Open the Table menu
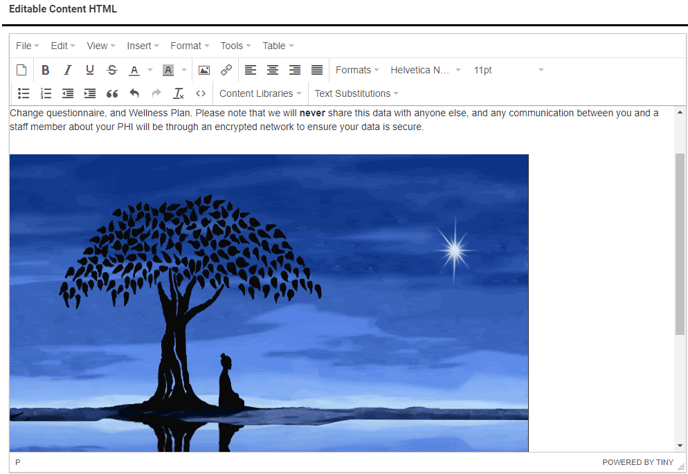688x474 pixels. coord(278,46)
